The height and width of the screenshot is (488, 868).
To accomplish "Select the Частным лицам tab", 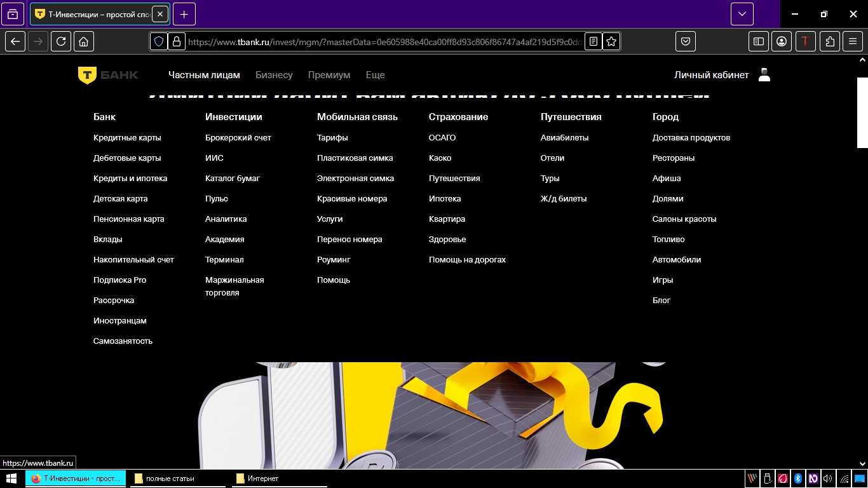I will click(x=204, y=75).
